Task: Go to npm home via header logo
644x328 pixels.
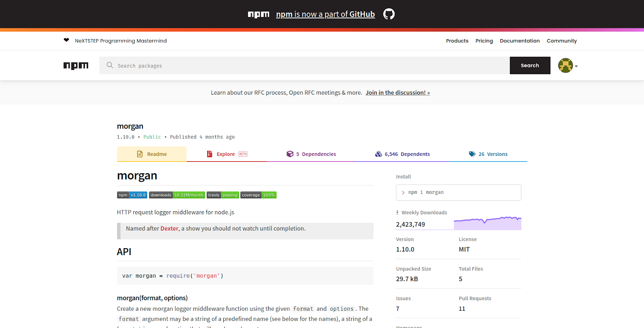Action: (x=76, y=66)
